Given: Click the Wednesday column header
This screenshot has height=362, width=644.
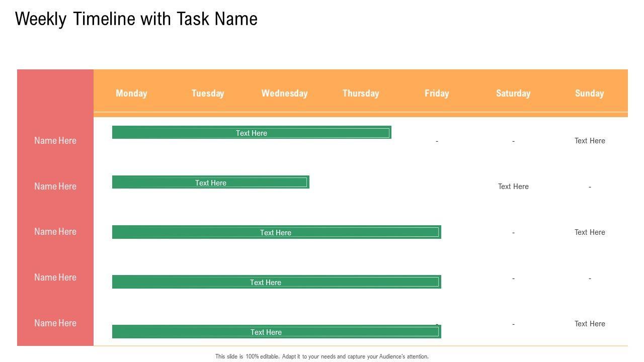Looking at the screenshot, I should [284, 93].
